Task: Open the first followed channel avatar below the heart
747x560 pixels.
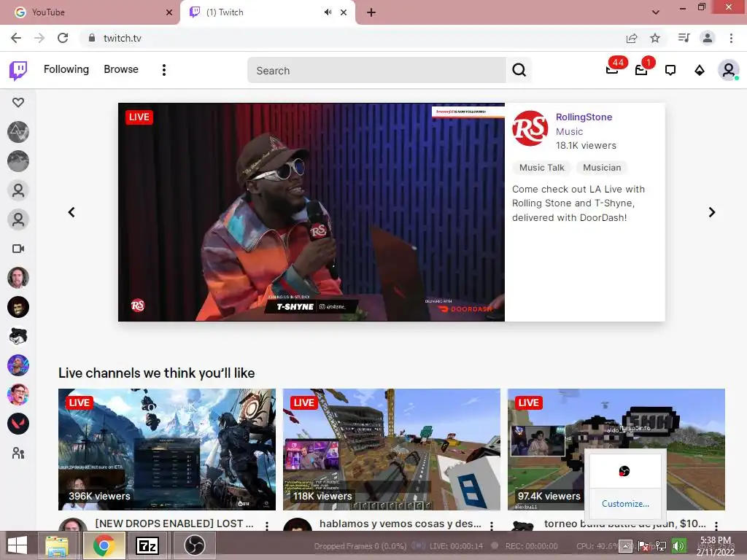Action: [x=18, y=132]
